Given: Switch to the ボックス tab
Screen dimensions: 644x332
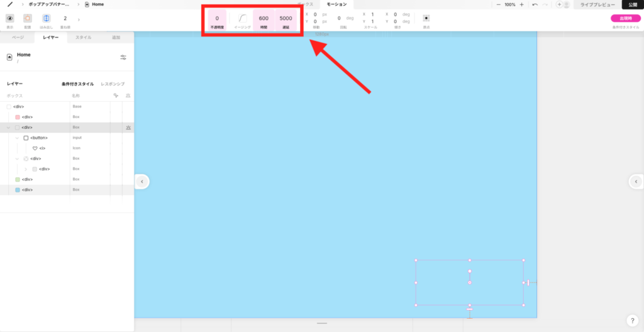Looking at the screenshot, I should point(305,4).
